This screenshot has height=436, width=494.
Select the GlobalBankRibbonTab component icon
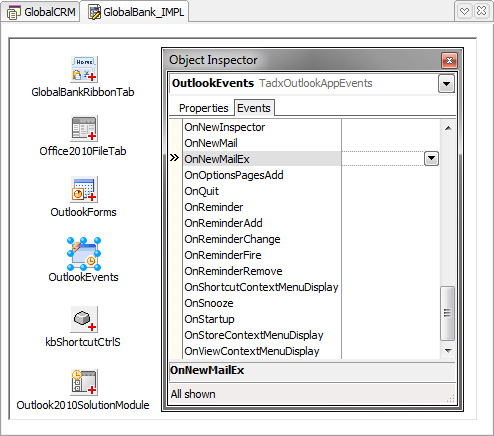pos(84,69)
